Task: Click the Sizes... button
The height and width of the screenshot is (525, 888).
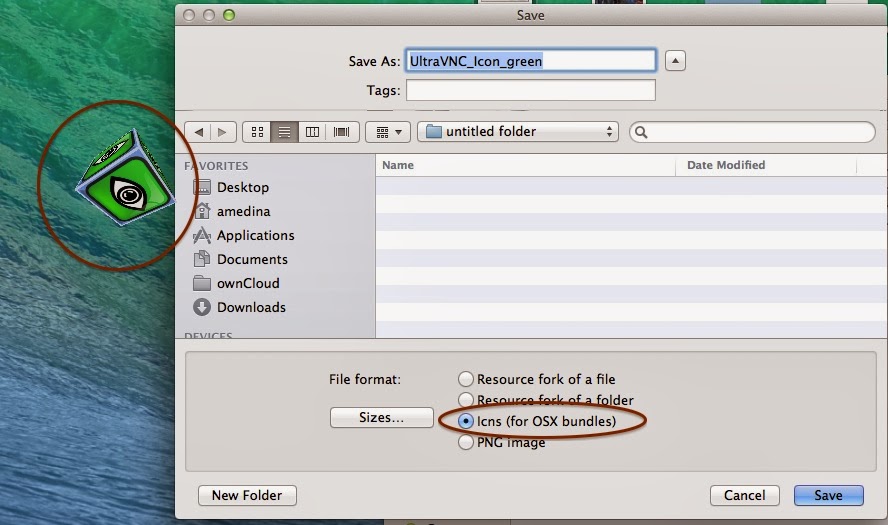Action: (382, 417)
